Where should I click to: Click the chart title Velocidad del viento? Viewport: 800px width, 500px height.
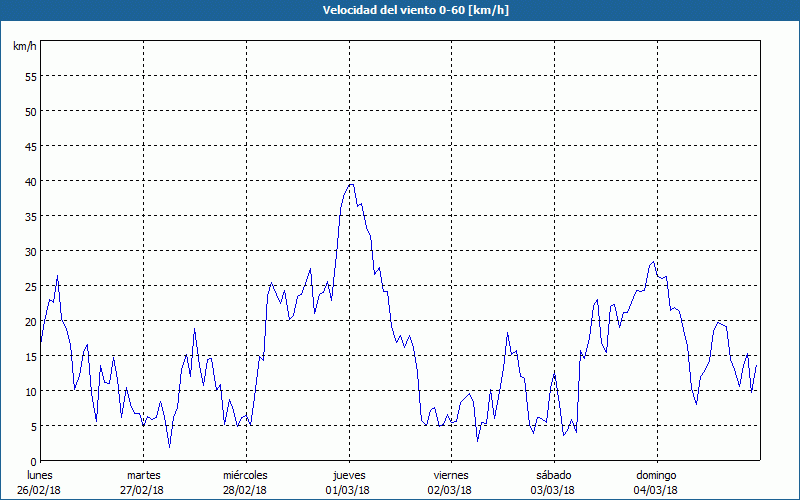[399, 10]
